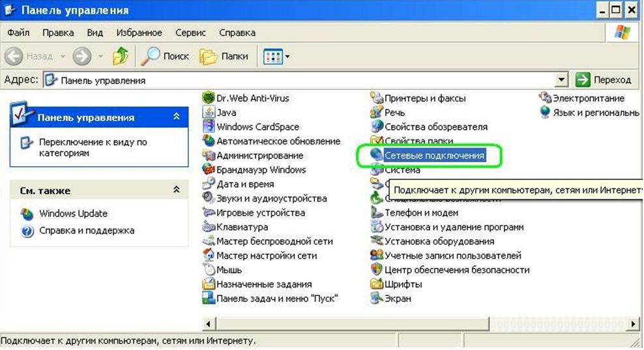Open the Views button dropdown in toolbar
Screen dimensions: 644x350
pyautogui.click(x=276, y=57)
